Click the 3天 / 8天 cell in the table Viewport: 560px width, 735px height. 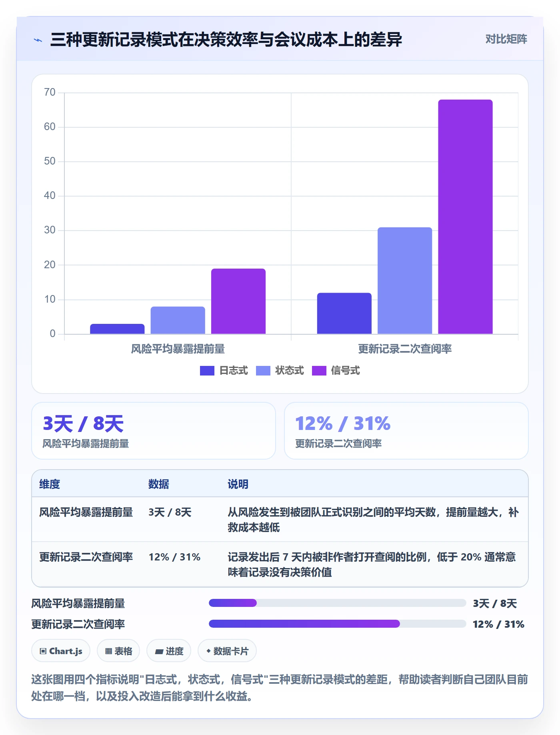tap(170, 512)
